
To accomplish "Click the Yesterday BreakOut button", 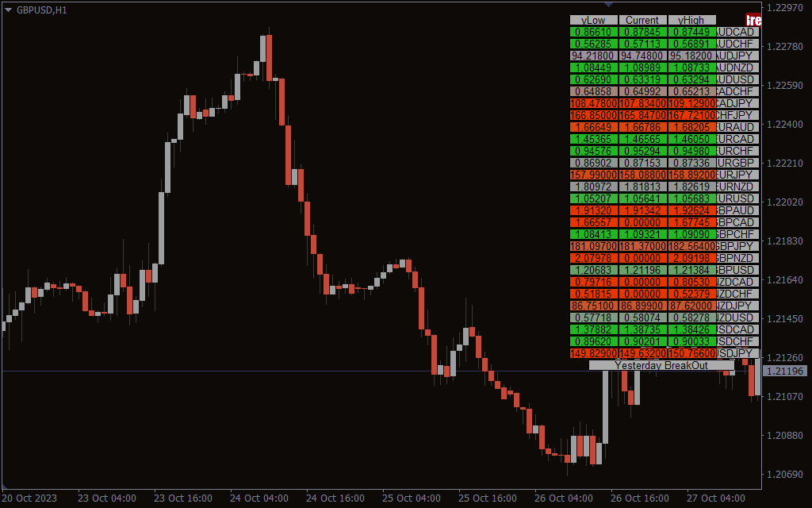I will [661, 365].
